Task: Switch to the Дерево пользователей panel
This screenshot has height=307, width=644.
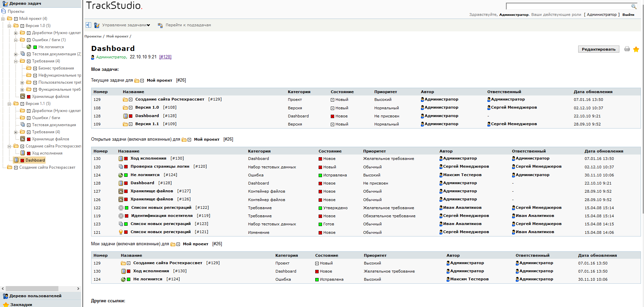Action: click(35, 296)
